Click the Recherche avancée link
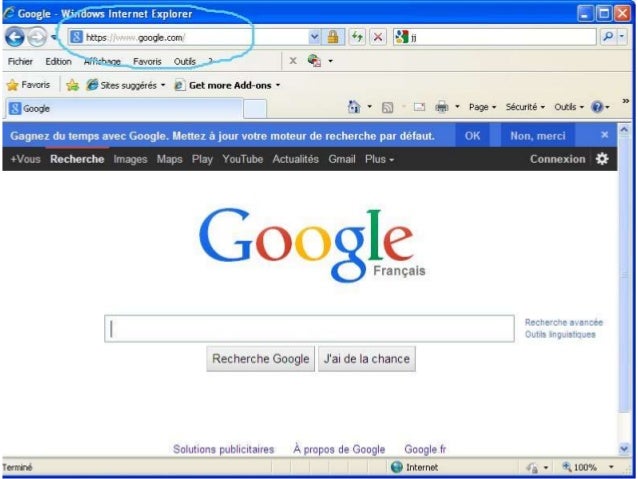Image resolution: width=638 pixels, height=479 pixels. pyautogui.click(x=564, y=322)
